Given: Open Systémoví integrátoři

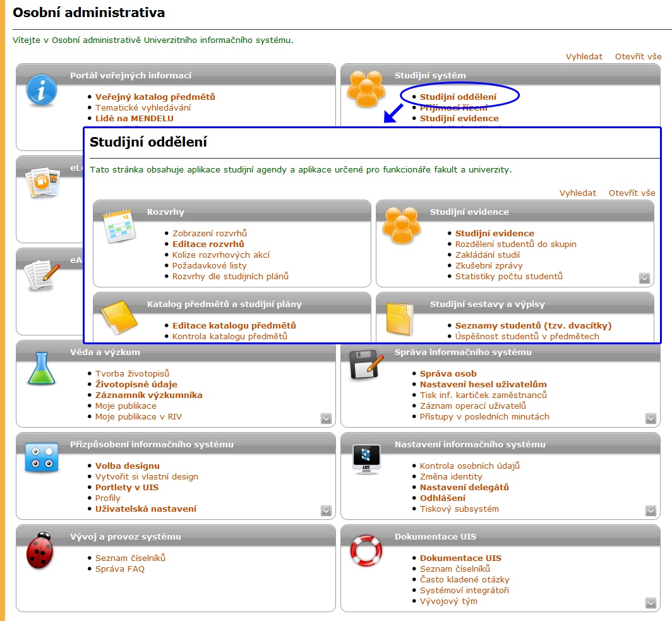Looking at the screenshot, I should (x=464, y=590).
